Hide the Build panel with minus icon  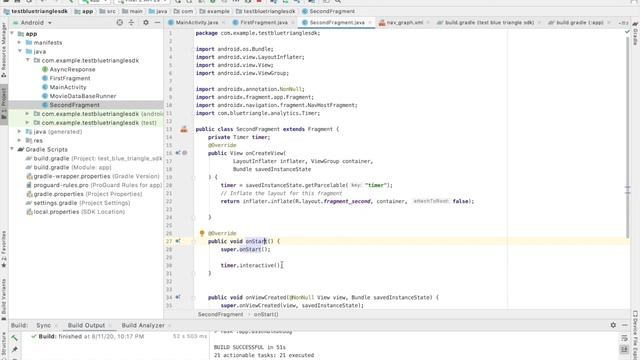tap(625, 325)
